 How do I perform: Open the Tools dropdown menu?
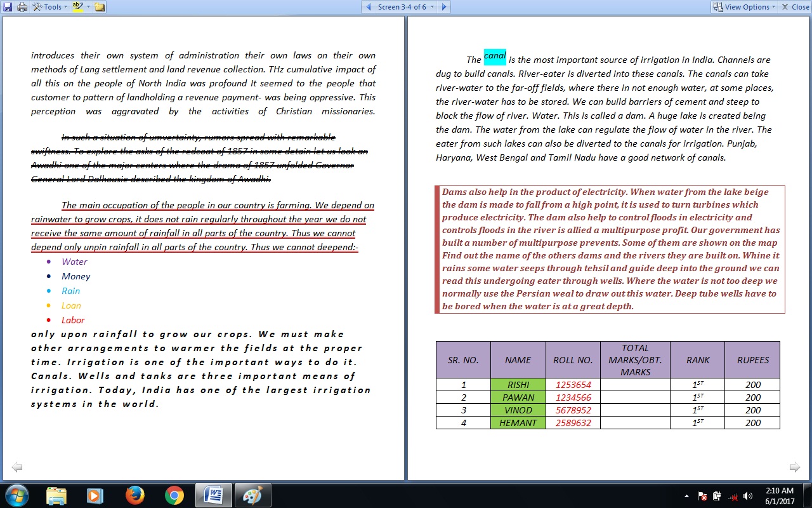(x=50, y=6)
